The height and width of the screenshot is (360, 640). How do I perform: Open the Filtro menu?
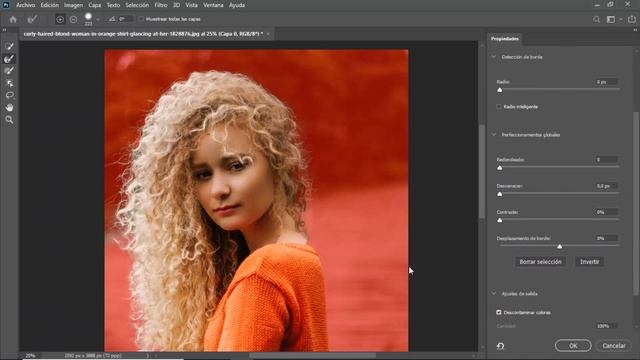(161, 5)
